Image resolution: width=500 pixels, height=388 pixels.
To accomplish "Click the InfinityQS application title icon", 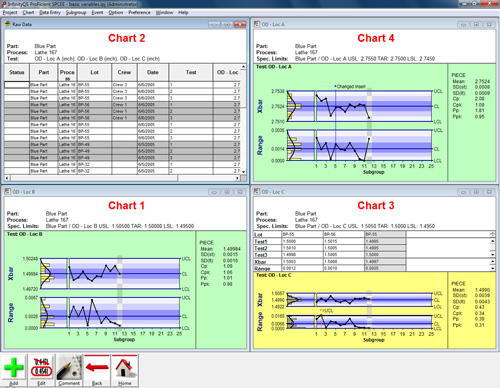I will click(3, 4).
